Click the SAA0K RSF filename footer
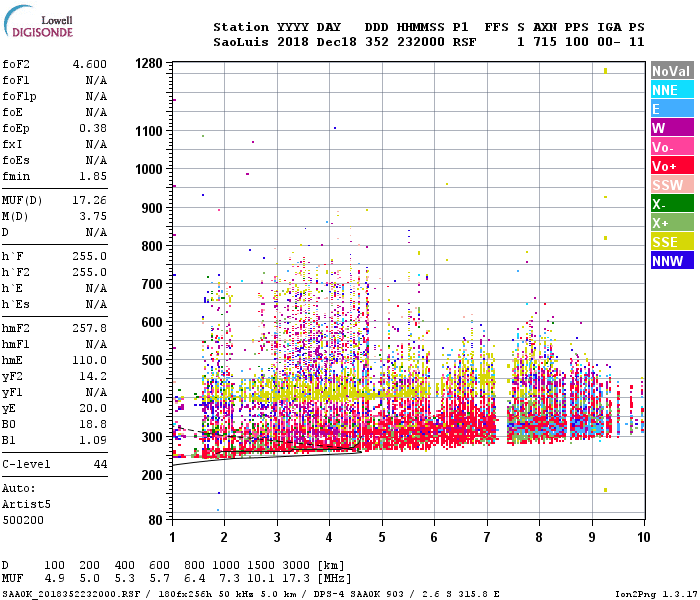The image size is (700, 600). pos(71,594)
